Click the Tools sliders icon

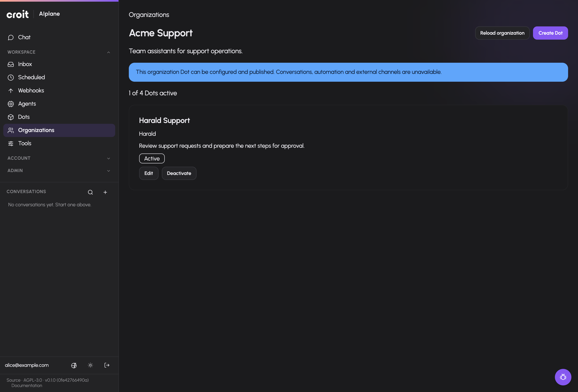11,143
